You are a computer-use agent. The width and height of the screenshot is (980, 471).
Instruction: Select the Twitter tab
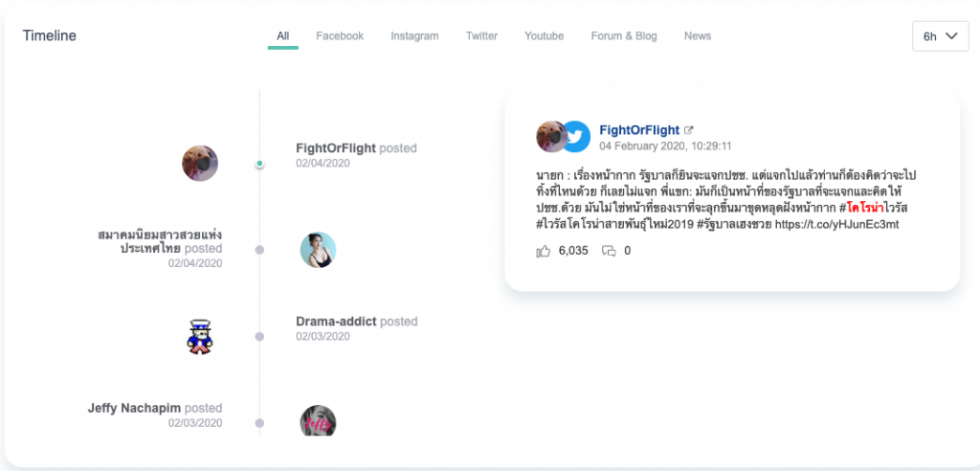(481, 36)
